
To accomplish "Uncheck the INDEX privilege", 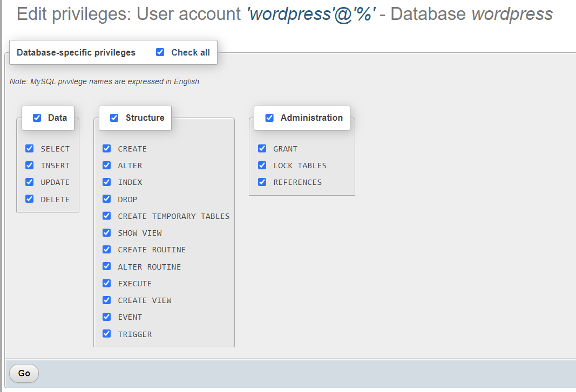I will point(106,182).
